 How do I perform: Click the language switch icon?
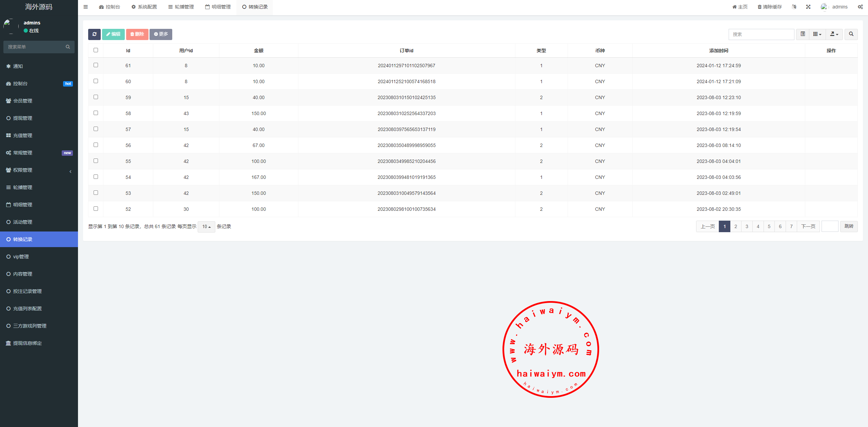point(794,7)
